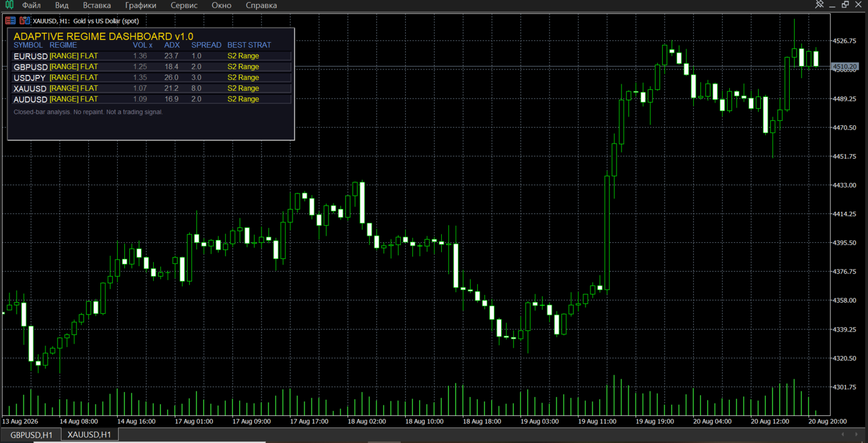This screenshot has height=443, width=868.
Task: Click the 4433.00 price scale label
Action: coord(844,185)
